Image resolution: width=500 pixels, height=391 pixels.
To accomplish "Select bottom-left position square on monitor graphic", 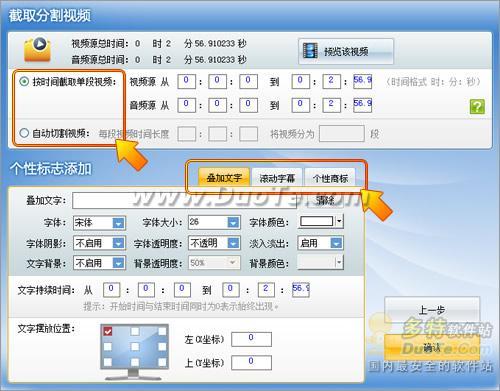I will pos(108,362).
